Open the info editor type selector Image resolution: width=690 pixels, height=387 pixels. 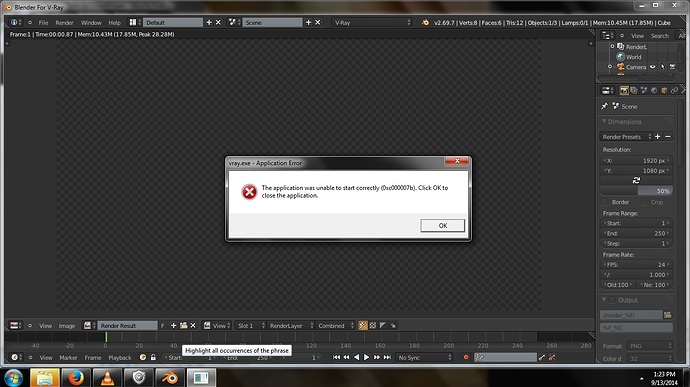click(x=16, y=22)
